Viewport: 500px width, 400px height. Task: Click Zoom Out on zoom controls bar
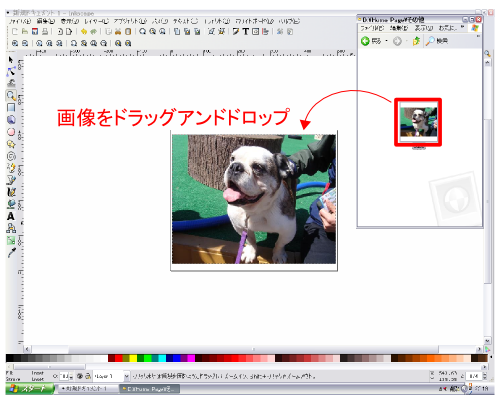(x=25, y=43)
